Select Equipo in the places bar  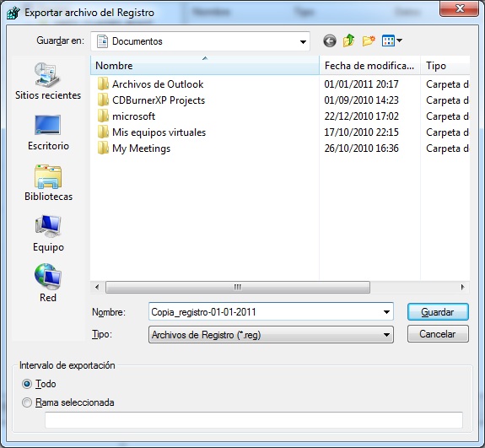pyautogui.click(x=48, y=234)
